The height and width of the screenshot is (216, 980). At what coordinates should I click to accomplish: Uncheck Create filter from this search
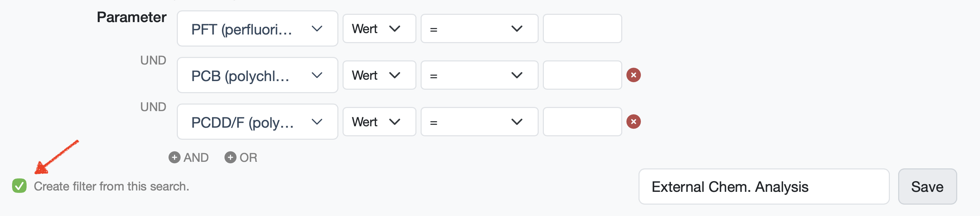coord(19,186)
